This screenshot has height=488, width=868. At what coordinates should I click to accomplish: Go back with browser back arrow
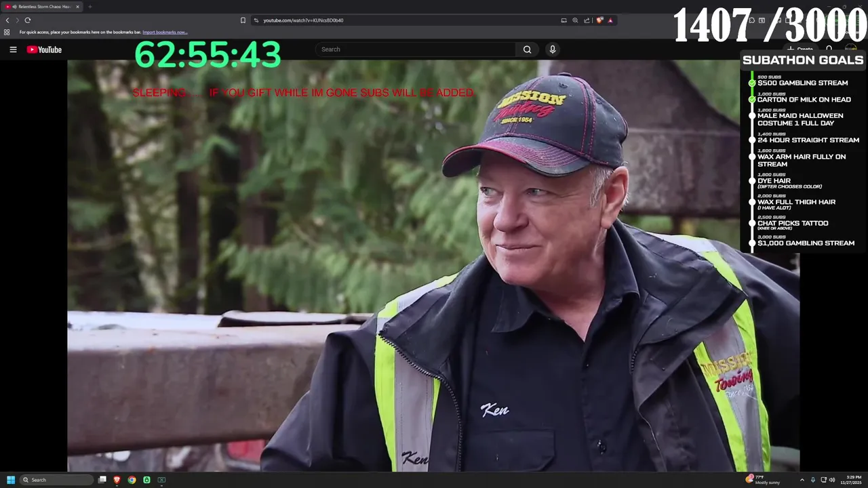pos(7,20)
